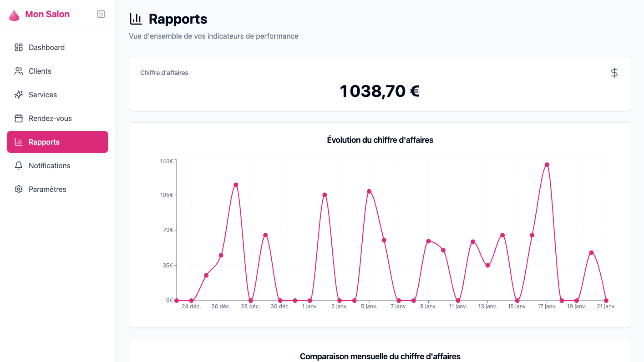
Task: Switch to the Notifications section
Action: (49, 166)
